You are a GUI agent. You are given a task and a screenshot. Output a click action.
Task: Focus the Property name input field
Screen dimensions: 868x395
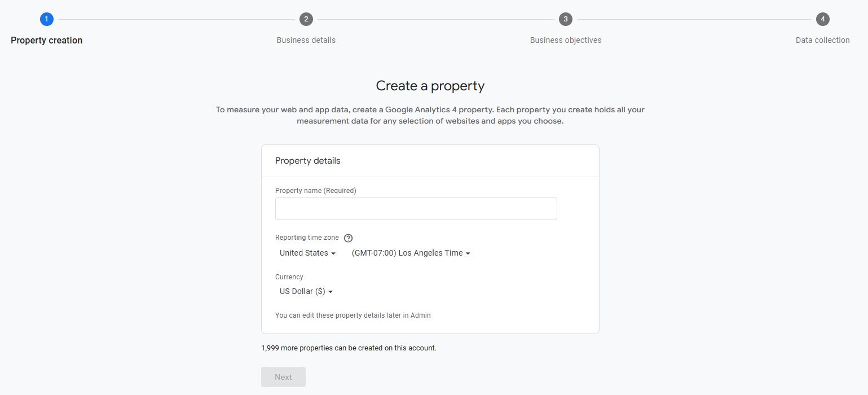coord(416,209)
